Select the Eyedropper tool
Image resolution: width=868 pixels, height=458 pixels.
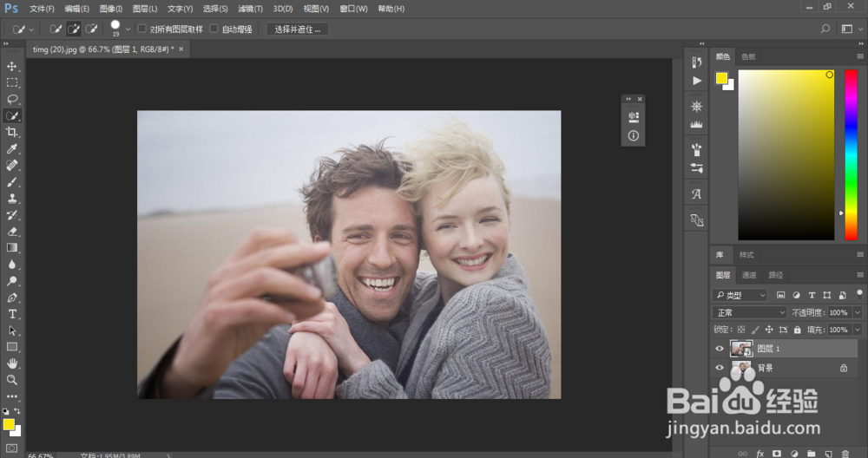pos(11,149)
